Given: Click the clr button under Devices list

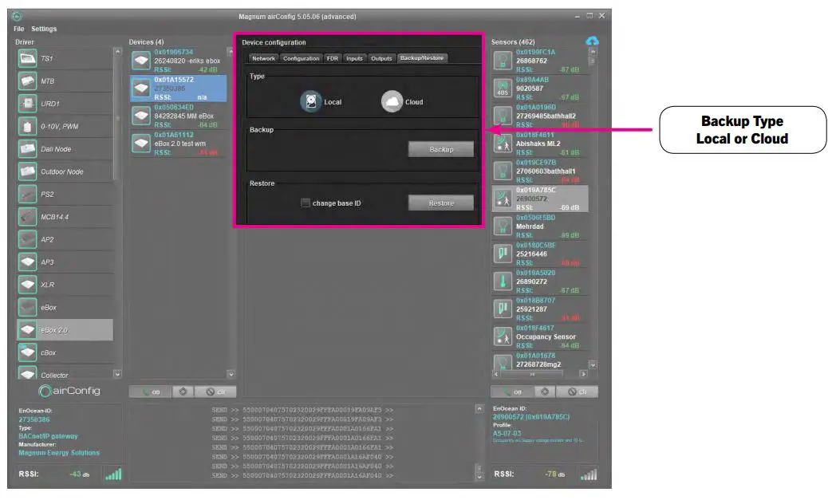Looking at the screenshot, I should [215, 392].
